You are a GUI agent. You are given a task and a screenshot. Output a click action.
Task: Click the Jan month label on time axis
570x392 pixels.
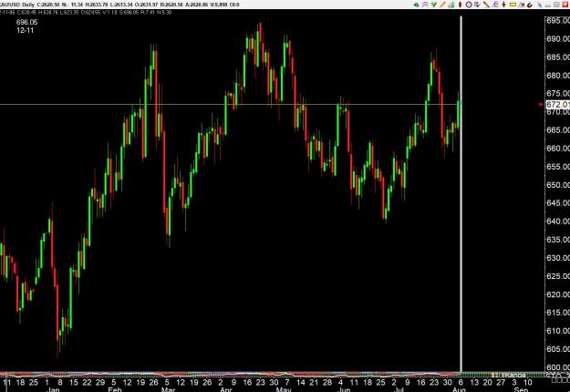(53, 389)
